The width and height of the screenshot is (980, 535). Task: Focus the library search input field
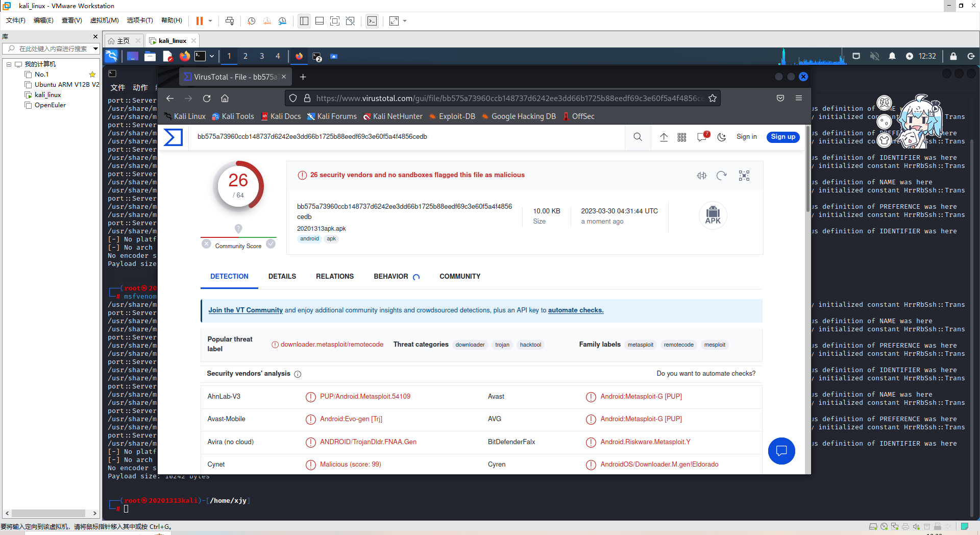53,49
